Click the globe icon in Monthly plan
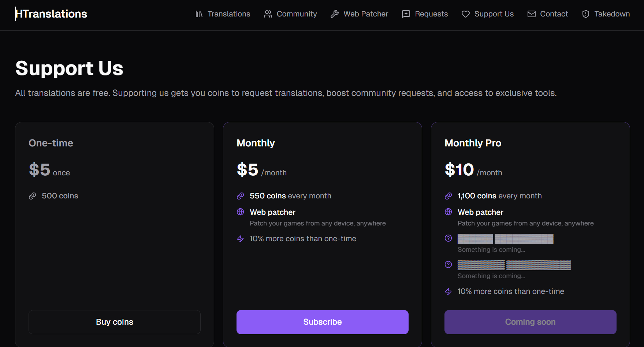The image size is (644, 347). (x=241, y=212)
